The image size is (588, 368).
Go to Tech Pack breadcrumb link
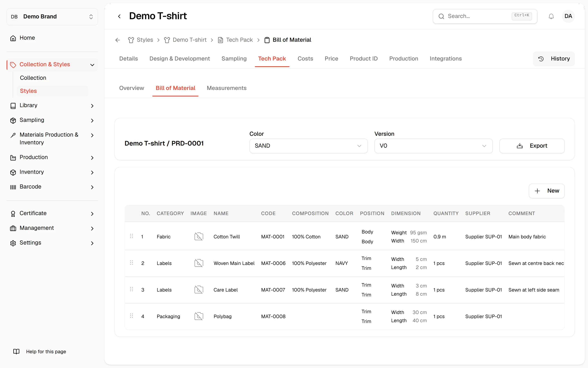(x=235, y=40)
